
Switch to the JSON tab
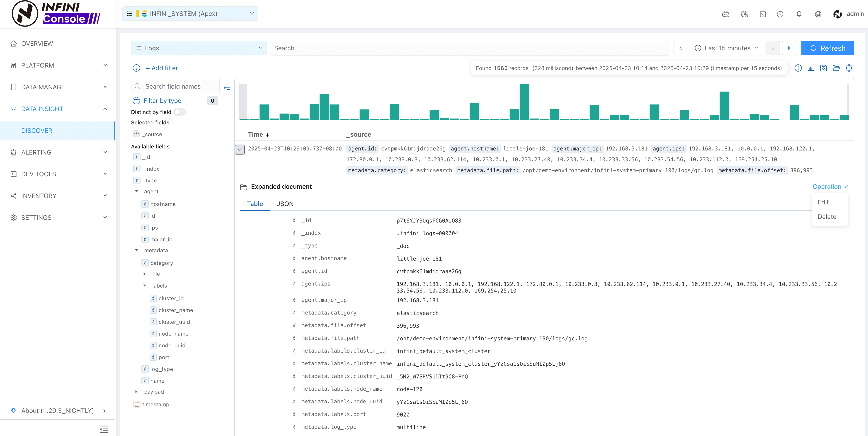[x=285, y=204]
